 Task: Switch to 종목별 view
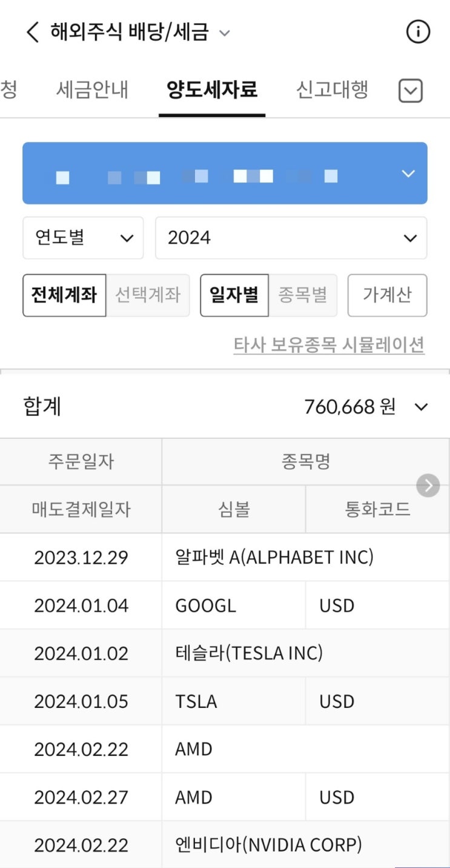[x=303, y=295]
